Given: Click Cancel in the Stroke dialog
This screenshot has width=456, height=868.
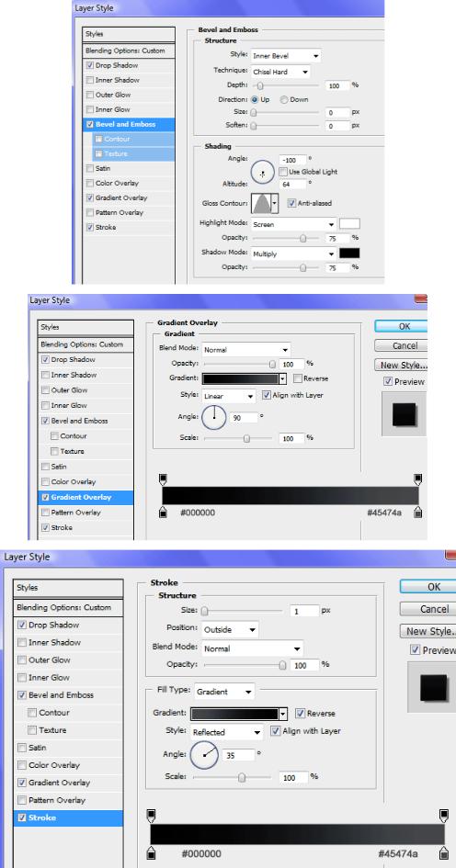Looking at the screenshot, I should (x=427, y=609).
